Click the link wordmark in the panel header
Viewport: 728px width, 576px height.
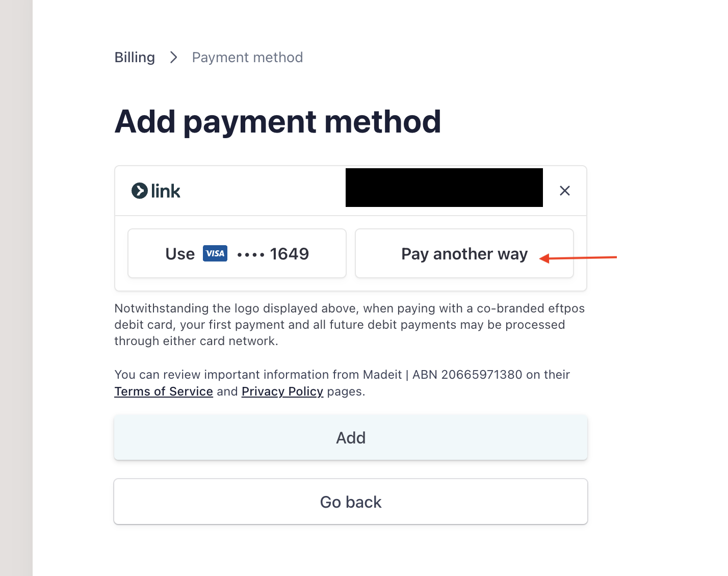[x=165, y=190]
